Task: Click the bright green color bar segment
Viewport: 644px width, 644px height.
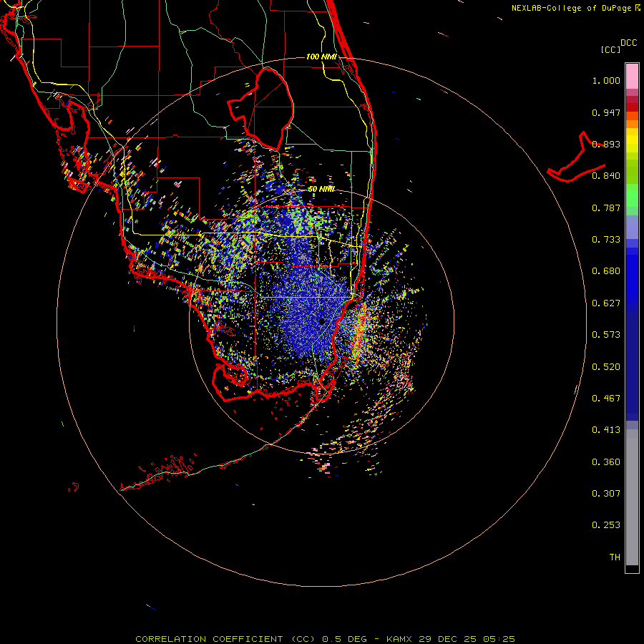Action: pyautogui.click(x=632, y=195)
